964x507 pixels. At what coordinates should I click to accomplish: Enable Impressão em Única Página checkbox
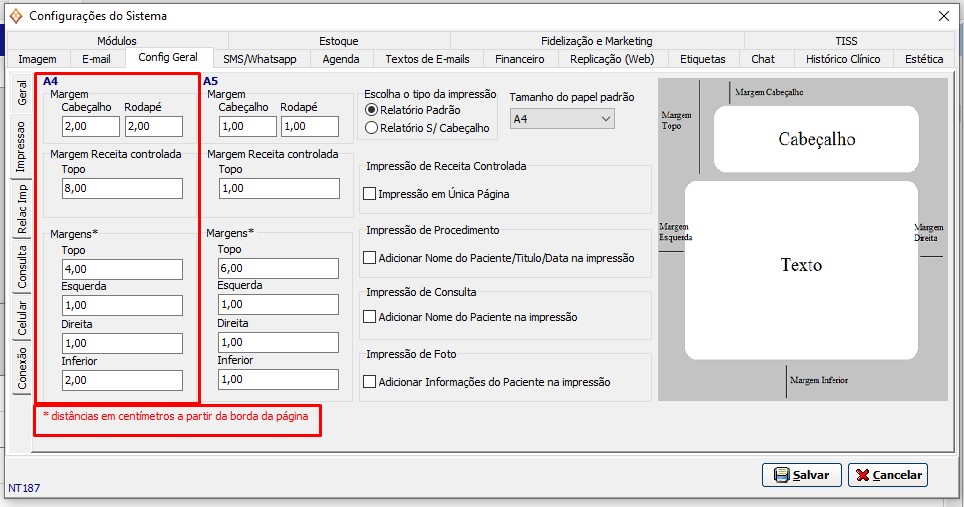pyautogui.click(x=370, y=194)
